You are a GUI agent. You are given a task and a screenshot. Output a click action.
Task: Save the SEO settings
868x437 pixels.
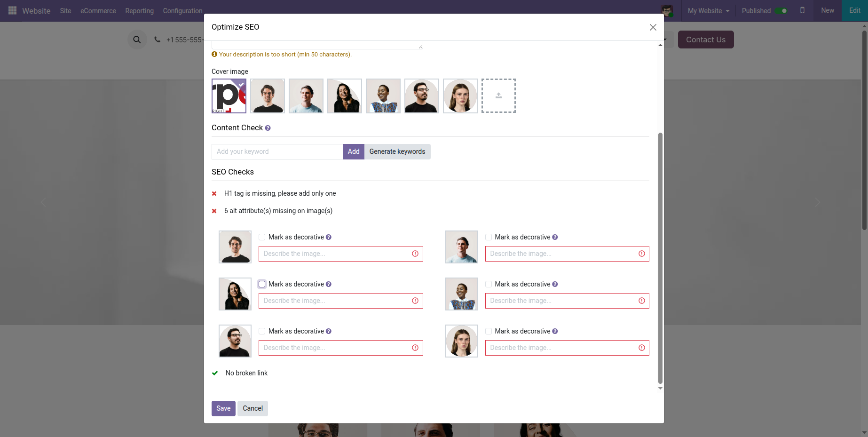(x=223, y=408)
